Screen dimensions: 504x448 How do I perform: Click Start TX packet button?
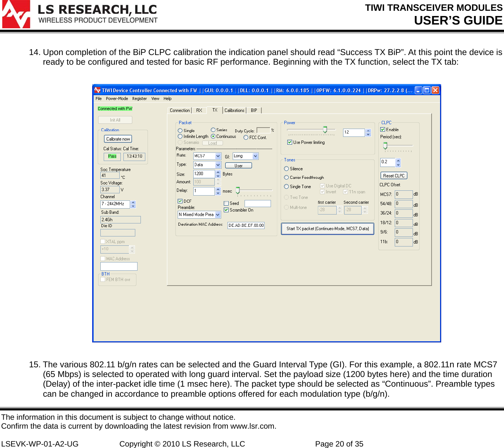(328, 229)
